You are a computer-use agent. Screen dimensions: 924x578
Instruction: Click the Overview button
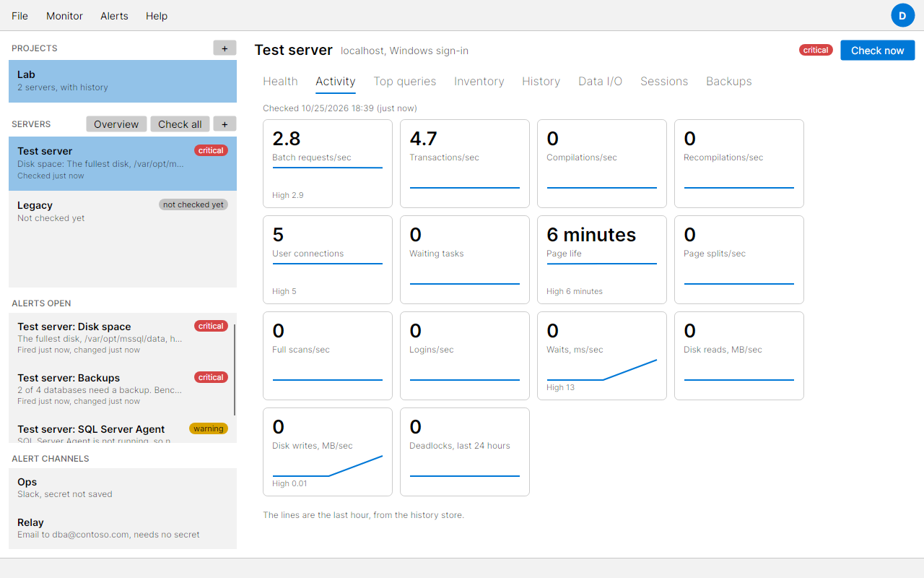coord(116,124)
